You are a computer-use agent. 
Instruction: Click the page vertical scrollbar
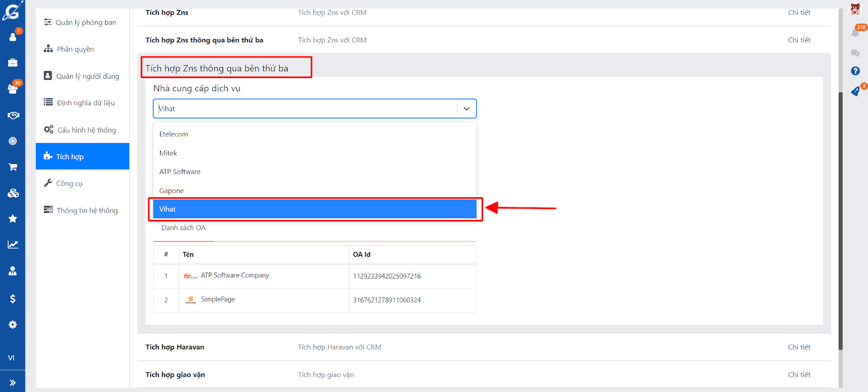pyautogui.click(x=841, y=221)
